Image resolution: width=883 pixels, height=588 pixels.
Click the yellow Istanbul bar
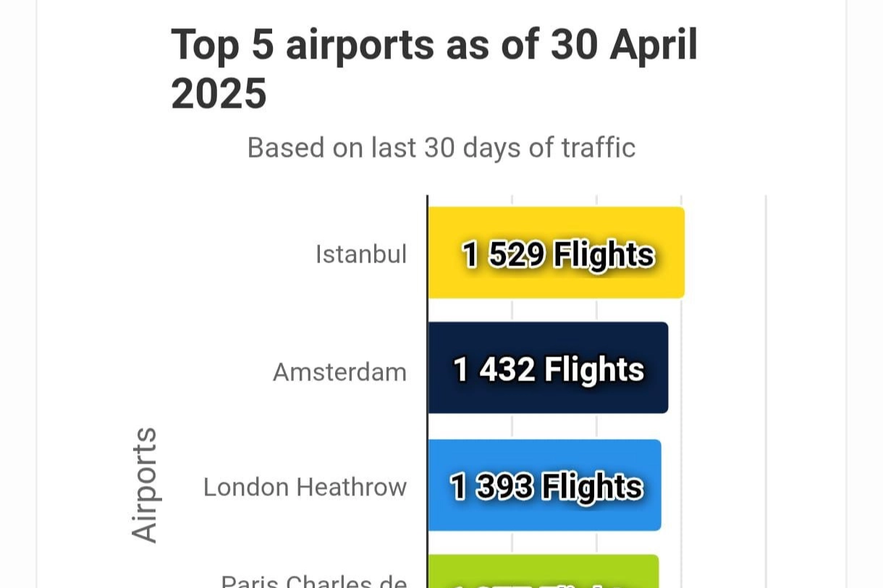(556, 252)
